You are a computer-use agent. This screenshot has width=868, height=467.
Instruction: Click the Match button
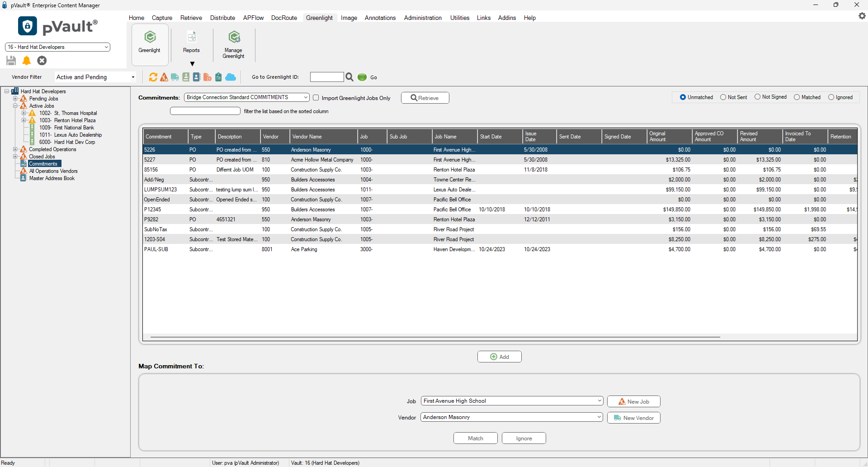click(475, 438)
